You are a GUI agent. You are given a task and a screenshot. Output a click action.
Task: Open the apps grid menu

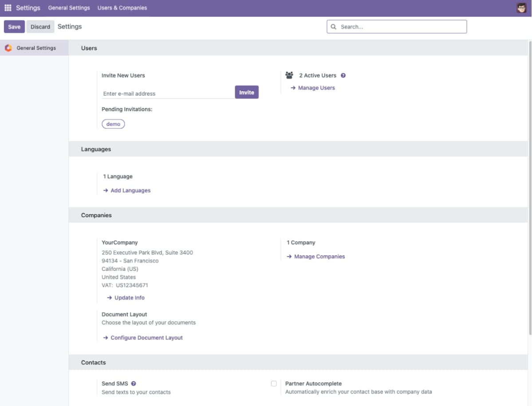[x=8, y=8]
